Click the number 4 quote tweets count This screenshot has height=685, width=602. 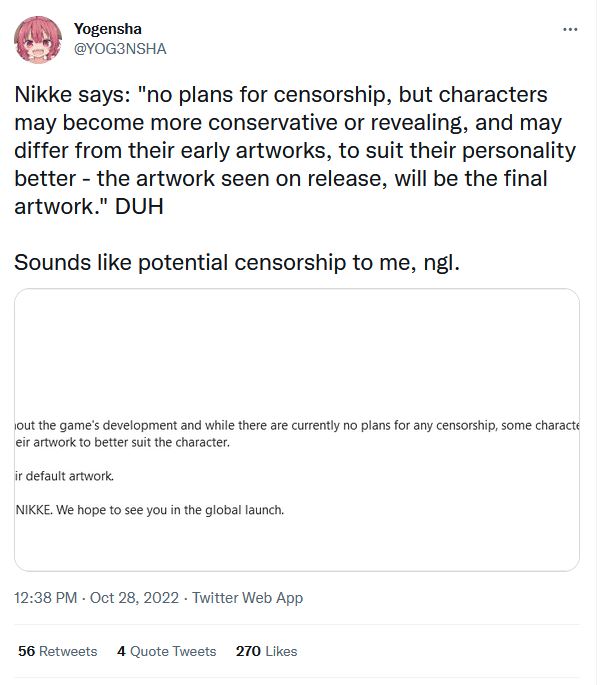(121, 651)
